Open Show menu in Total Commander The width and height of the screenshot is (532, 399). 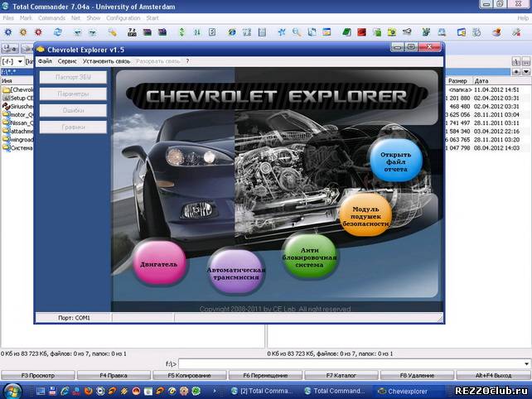(x=94, y=18)
